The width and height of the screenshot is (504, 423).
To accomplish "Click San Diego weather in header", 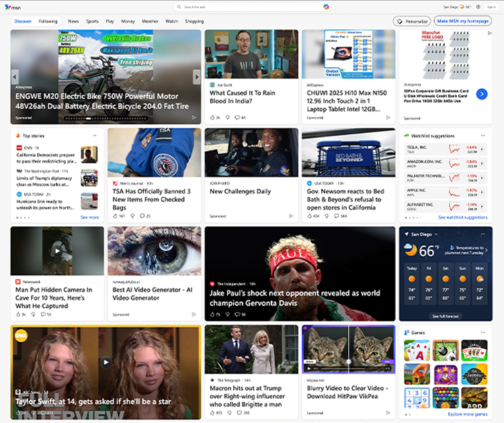I will click(457, 7).
